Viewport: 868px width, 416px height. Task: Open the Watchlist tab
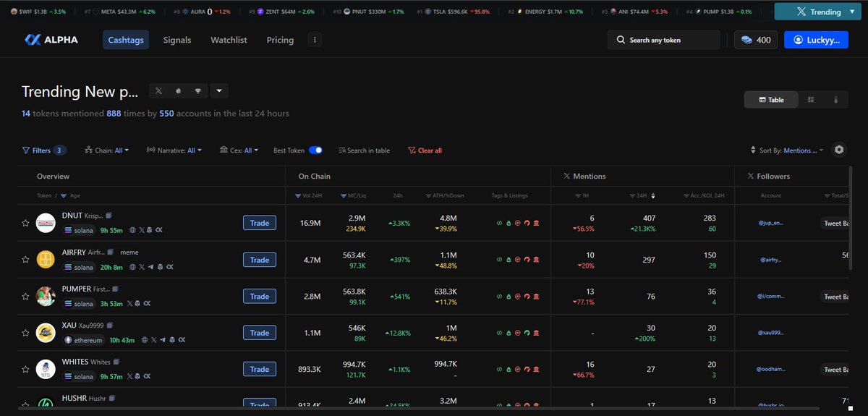229,40
